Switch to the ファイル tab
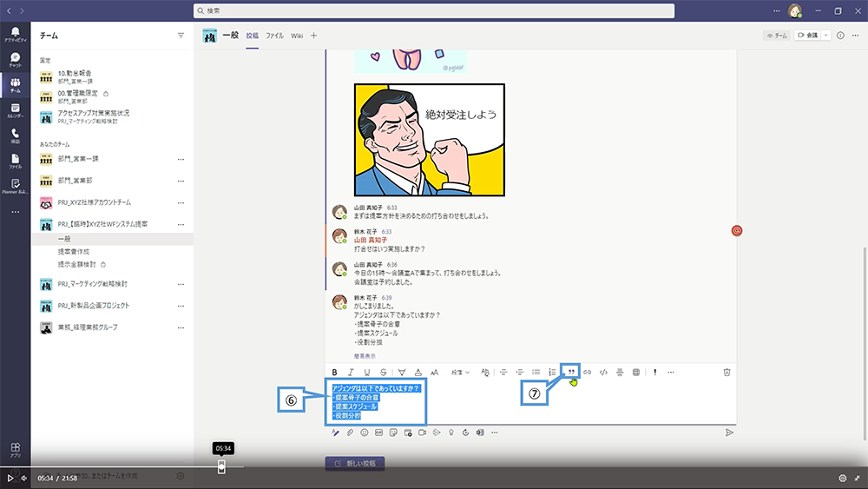Image resolution: width=868 pixels, height=489 pixels. [x=274, y=36]
